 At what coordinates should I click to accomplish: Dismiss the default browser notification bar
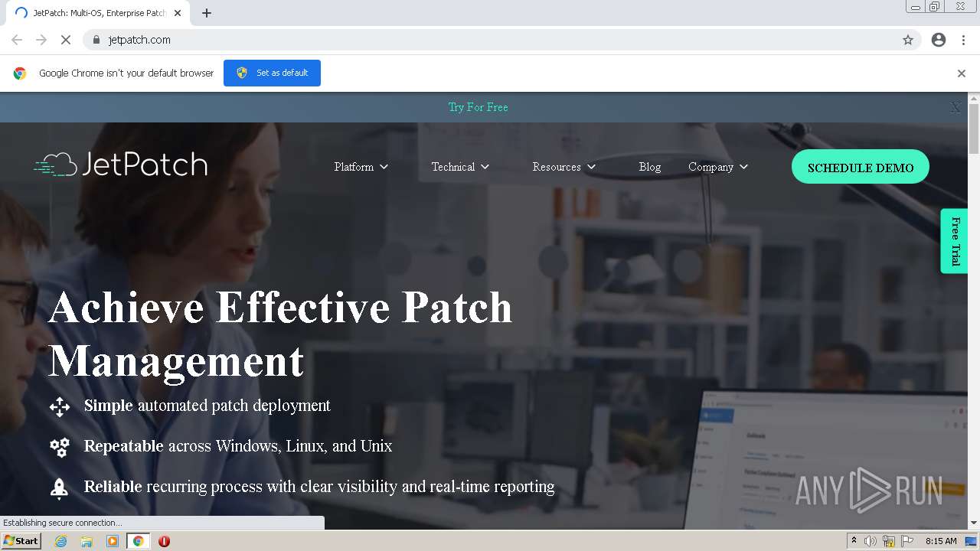pyautogui.click(x=962, y=73)
